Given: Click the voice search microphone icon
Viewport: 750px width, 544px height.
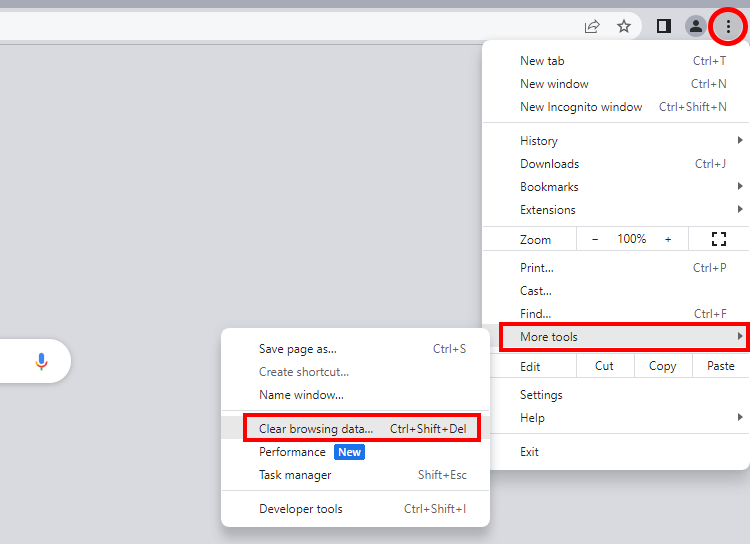Looking at the screenshot, I should click(41, 361).
